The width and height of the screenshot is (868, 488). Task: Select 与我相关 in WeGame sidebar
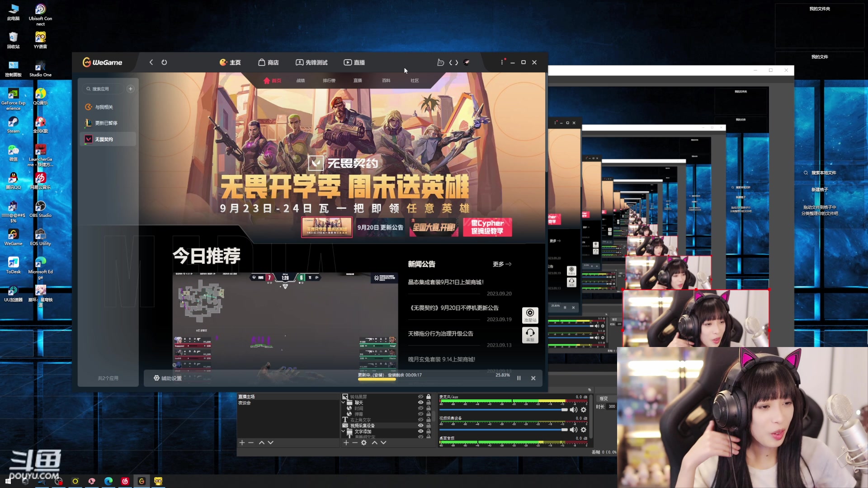(108, 107)
